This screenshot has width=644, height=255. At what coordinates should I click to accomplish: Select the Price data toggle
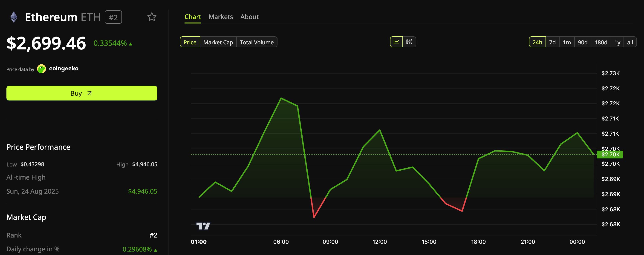pos(190,42)
